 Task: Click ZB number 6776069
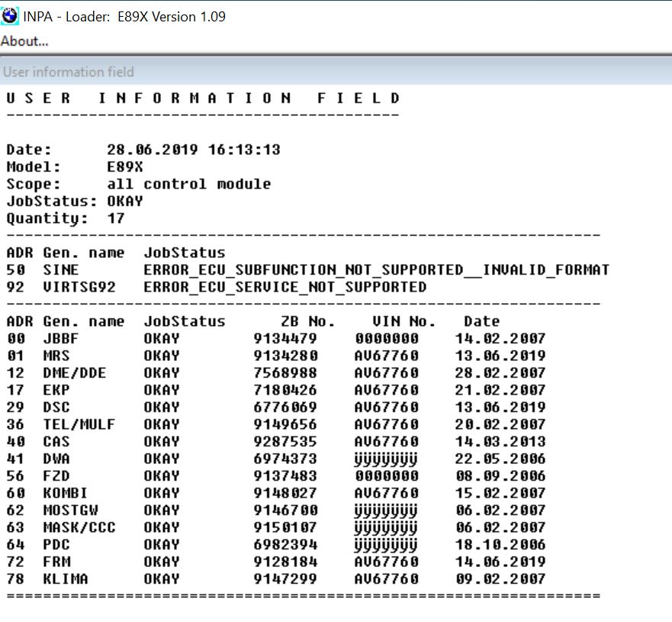[x=285, y=408]
